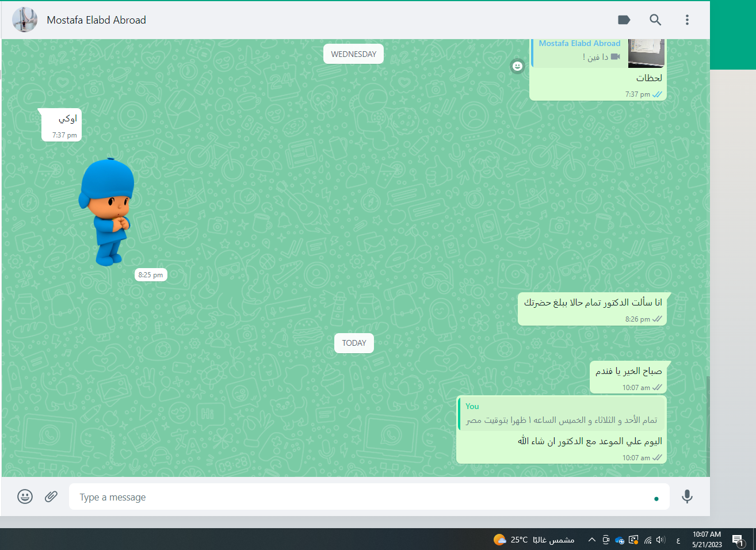This screenshot has height=550, width=756.
Task: Open the volume speaker control
Action: point(660,540)
